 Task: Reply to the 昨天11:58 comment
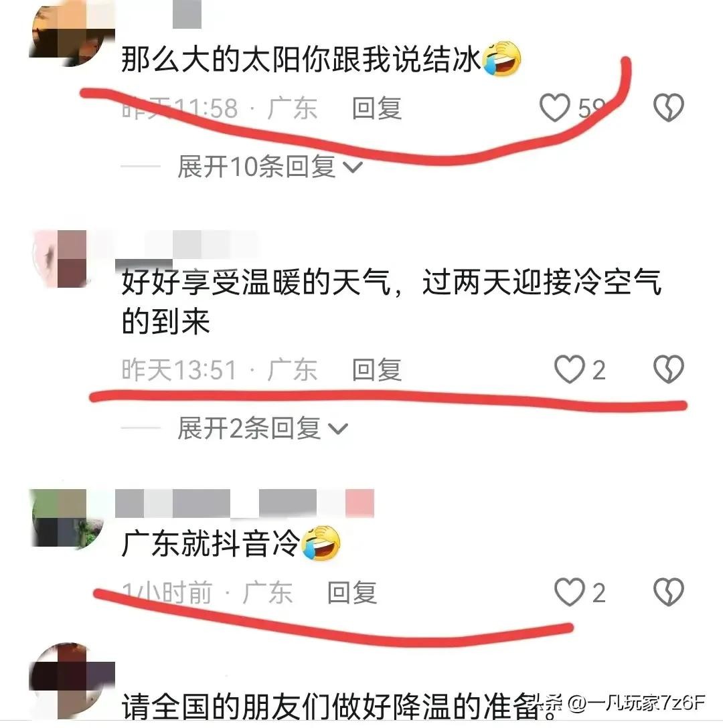coord(377,108)
